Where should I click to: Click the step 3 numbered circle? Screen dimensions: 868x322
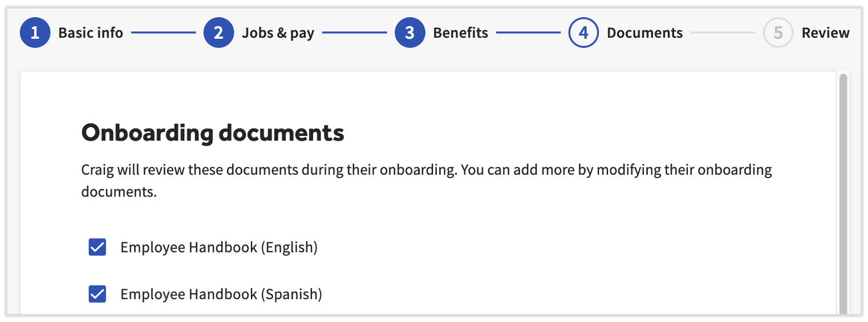click(409, 33)
